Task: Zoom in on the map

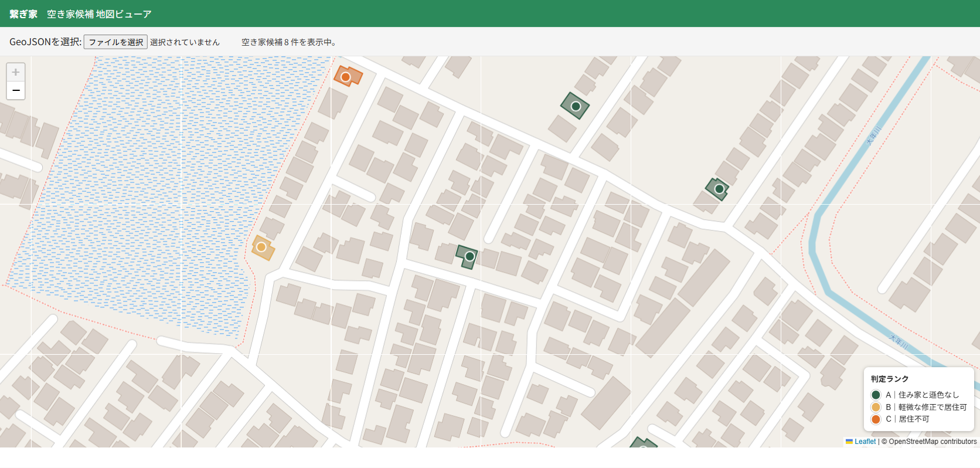Action: [16, 72]
